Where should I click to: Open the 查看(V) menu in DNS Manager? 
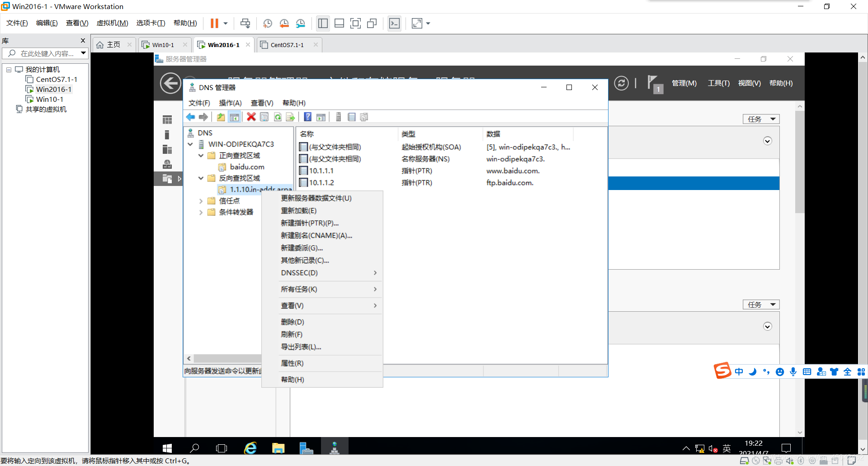pyautogui.click(x=262, y=103)
